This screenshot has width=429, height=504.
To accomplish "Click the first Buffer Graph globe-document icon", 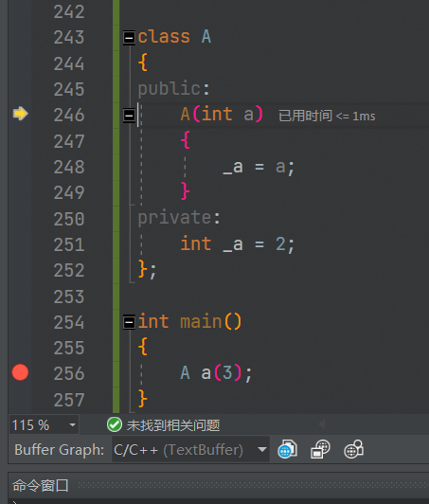I will pyautogui.click(x=287, y=449).
